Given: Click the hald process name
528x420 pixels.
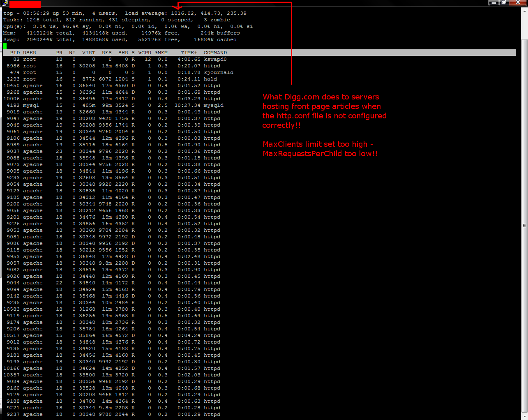Looking at the screenshot, I should (210, 79).
